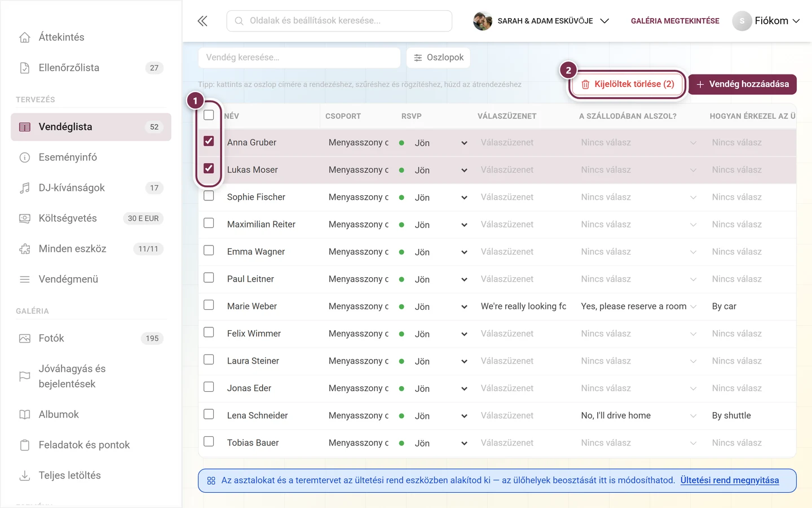Click the Albumok book icon
Viewport: 812px width, 508px height.
tap(25, 415)
